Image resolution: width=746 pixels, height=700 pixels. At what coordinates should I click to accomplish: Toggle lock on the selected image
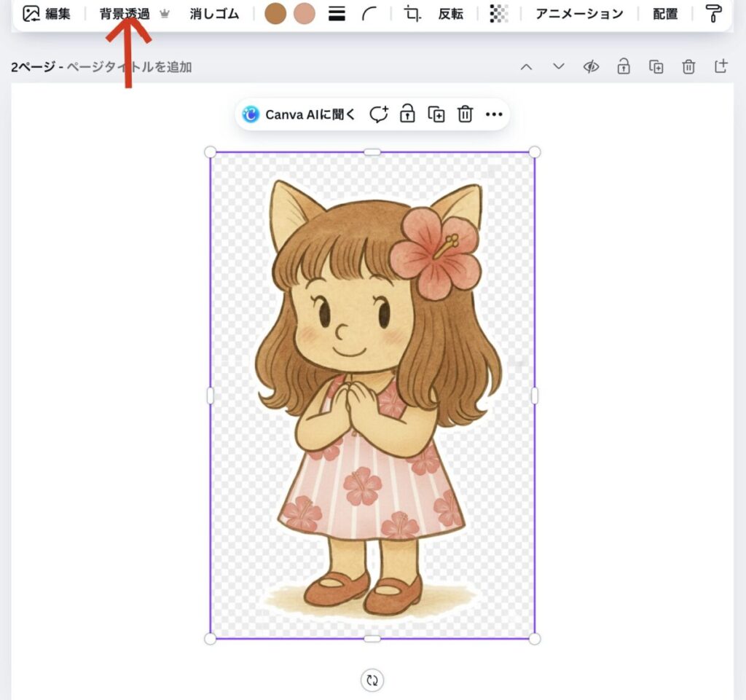[x=407, y=114]
